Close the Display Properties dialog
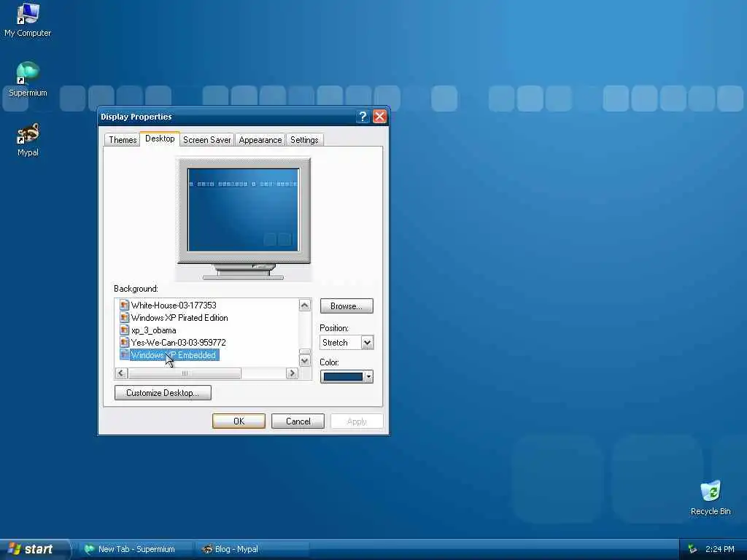This screenshot has width=747, height=560. (x=379, y=117)
